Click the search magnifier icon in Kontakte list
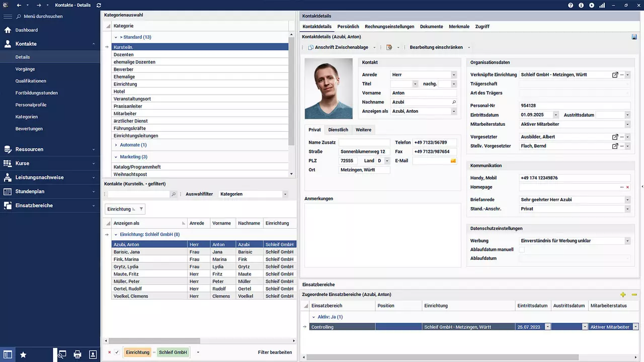 174,194
